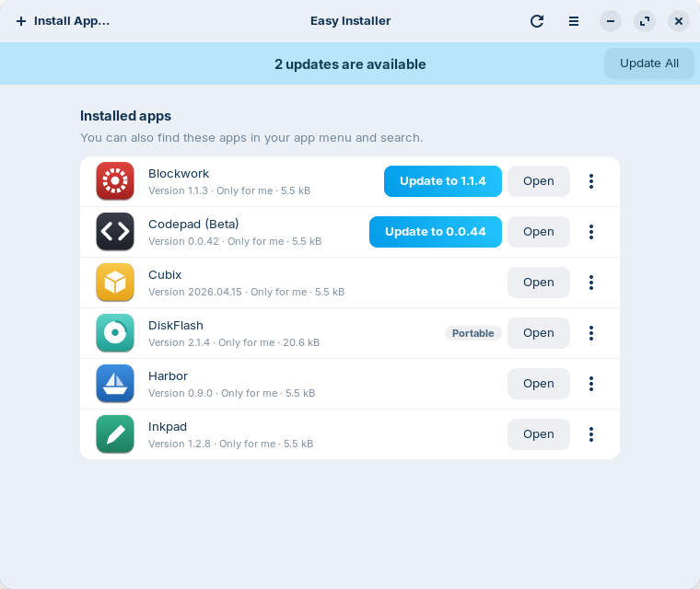Click the Portable badge on DiskFlash
The image size is (700, 589).
coord(473,333)
